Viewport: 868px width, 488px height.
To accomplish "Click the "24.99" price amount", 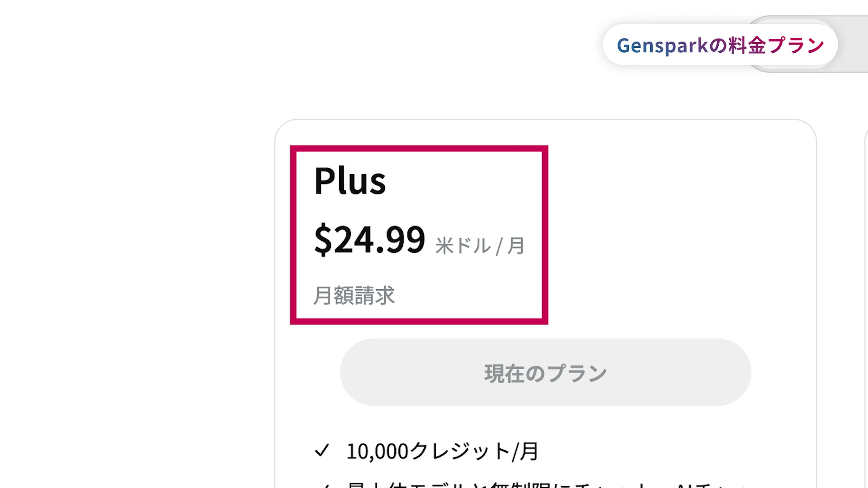I will click(x=380, y=239).
